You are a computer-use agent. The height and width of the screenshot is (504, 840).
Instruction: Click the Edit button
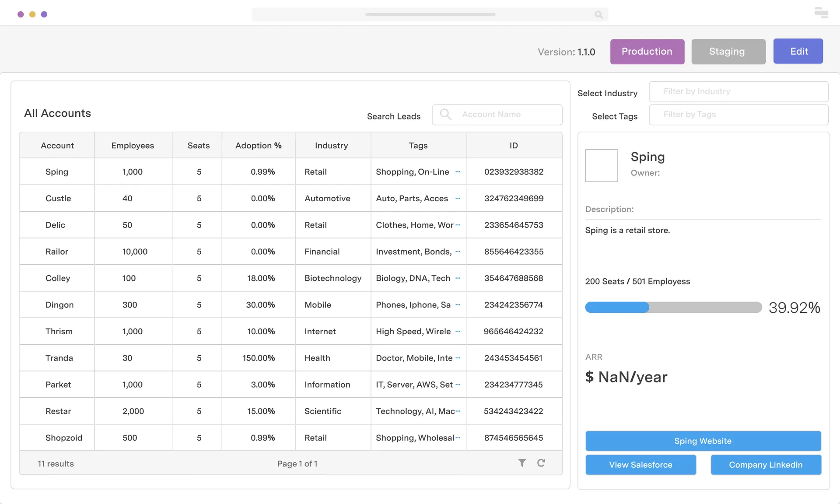tap(798, 51)
